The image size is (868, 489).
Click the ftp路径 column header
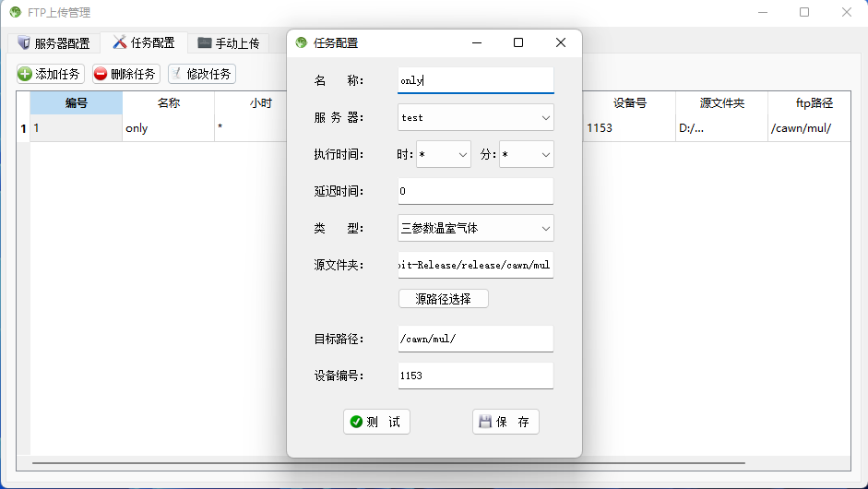(x=809, y=103)
